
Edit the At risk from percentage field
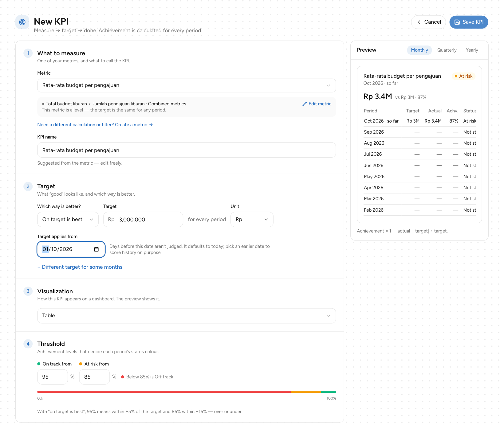point(94,377)
